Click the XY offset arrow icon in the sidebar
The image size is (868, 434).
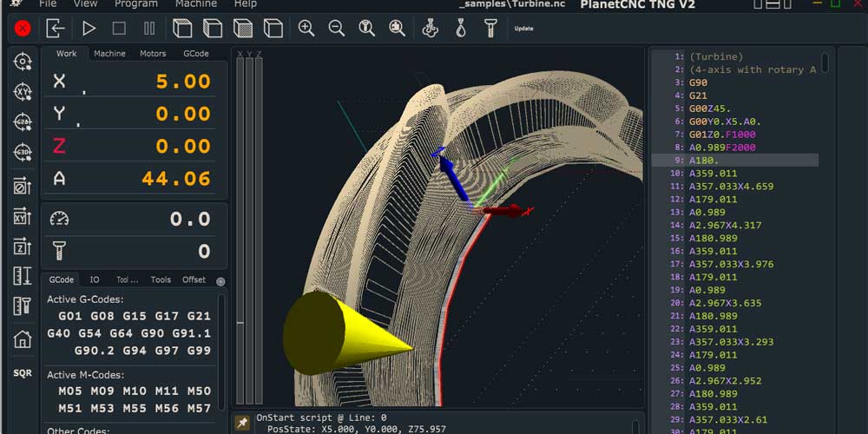click(x=23, y=216)
